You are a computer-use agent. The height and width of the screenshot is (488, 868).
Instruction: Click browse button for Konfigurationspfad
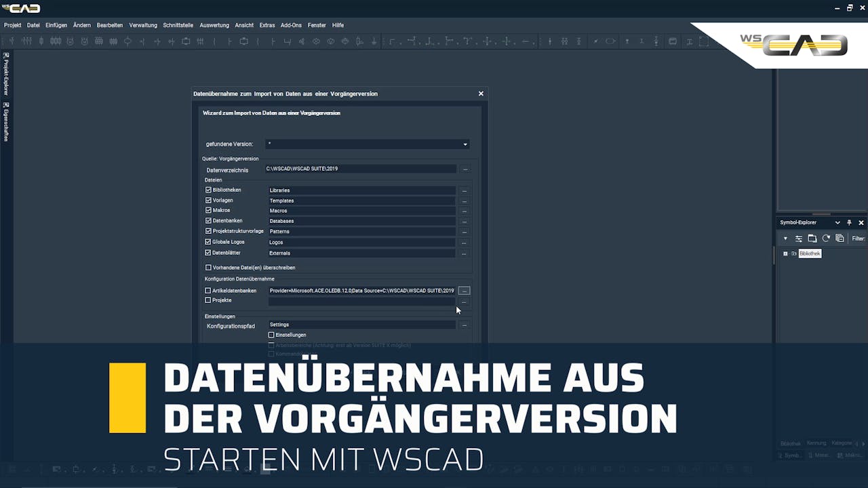[x=465, y=325]
